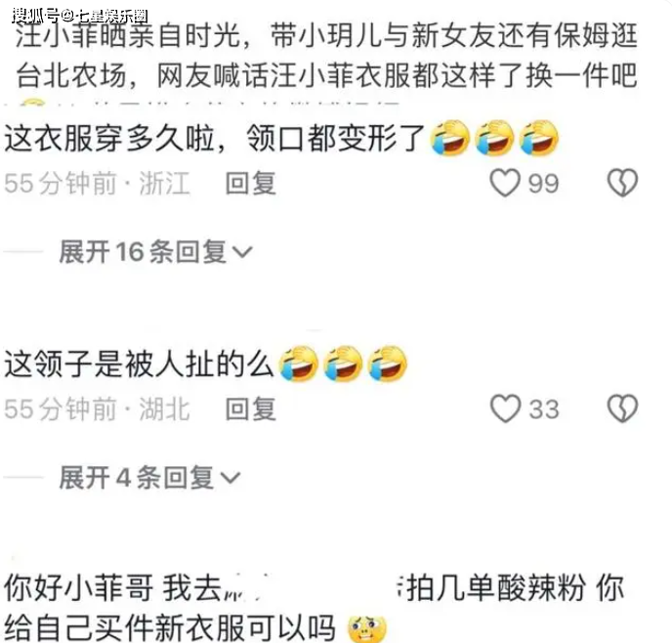Screen dimensions: 672x643
Task: Select comment text 这衣服穿多久啦
Action: click(x=110, y=138)
